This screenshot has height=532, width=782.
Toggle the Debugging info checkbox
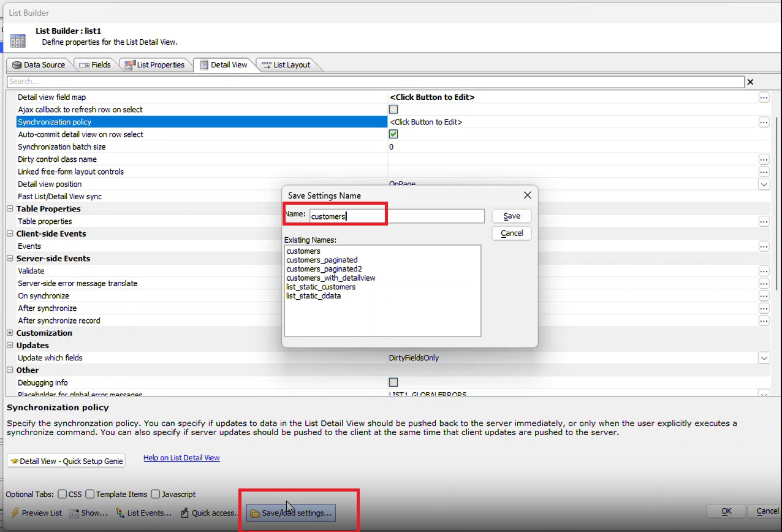(393, 382)
